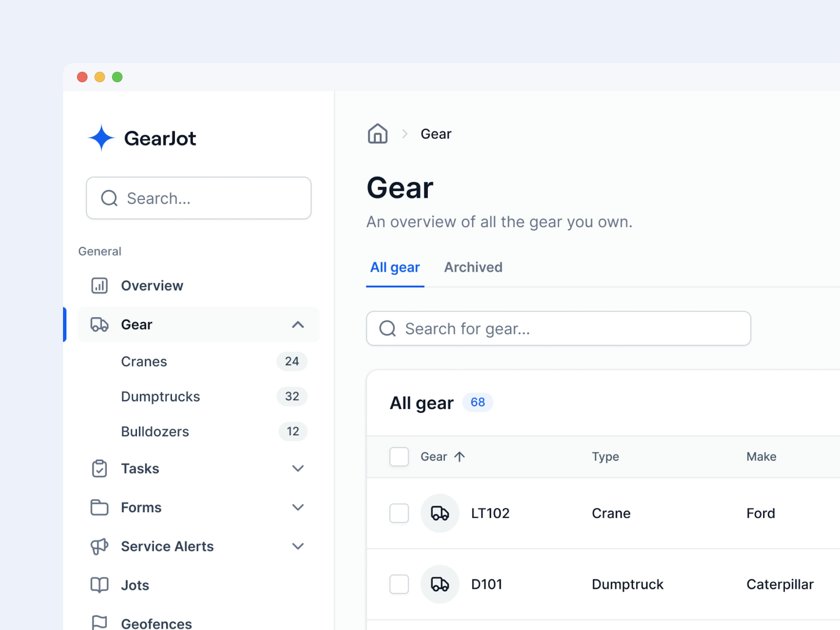840x630 pixels.
Task: Click the Dumptrucks count badge 32
Action: point(292,396)
